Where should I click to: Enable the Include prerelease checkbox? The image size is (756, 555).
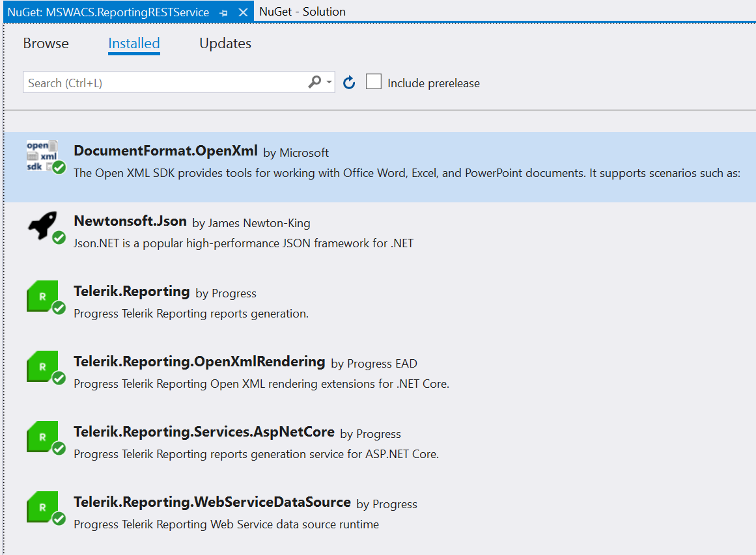click(373, 82)
